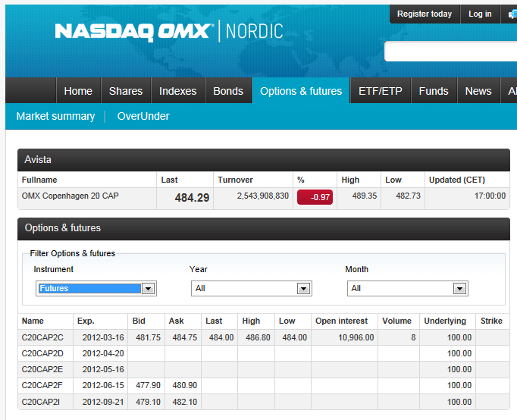Click the NASDAQ OMX Nordic logo
The width and height of the screenshot is (517, 420).
168,31
